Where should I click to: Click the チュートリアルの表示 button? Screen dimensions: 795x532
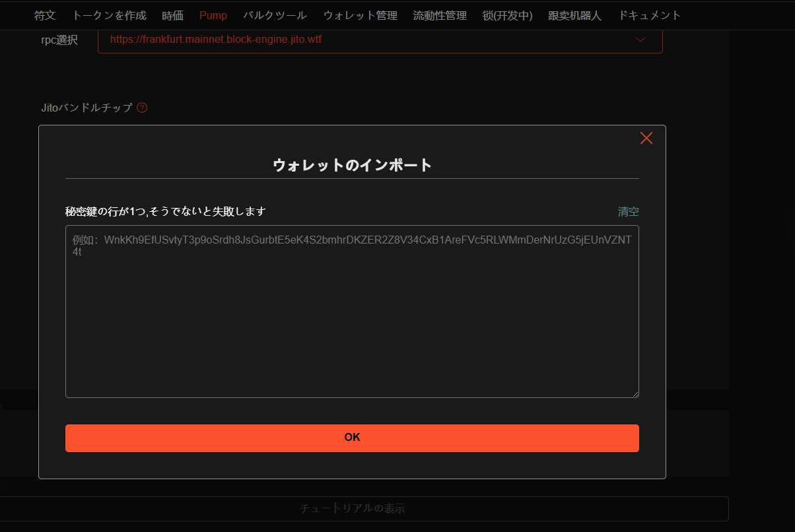point(352,509)
